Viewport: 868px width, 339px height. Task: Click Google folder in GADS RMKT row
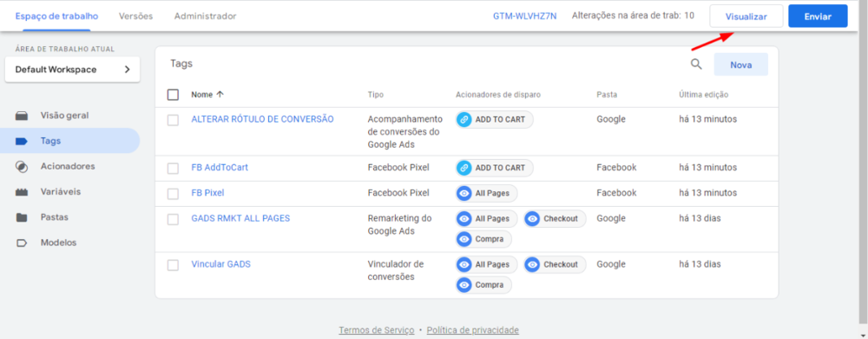click(x=611, y=218)
